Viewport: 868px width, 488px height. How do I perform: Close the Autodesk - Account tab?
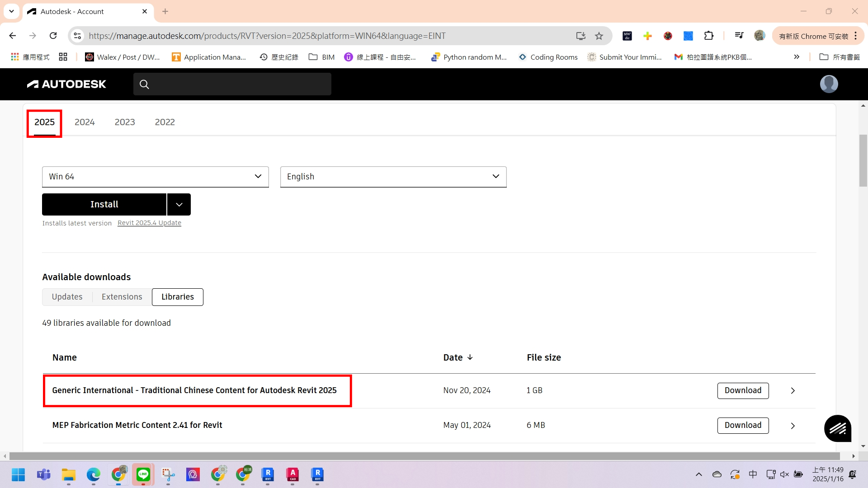tap(145, 11)
